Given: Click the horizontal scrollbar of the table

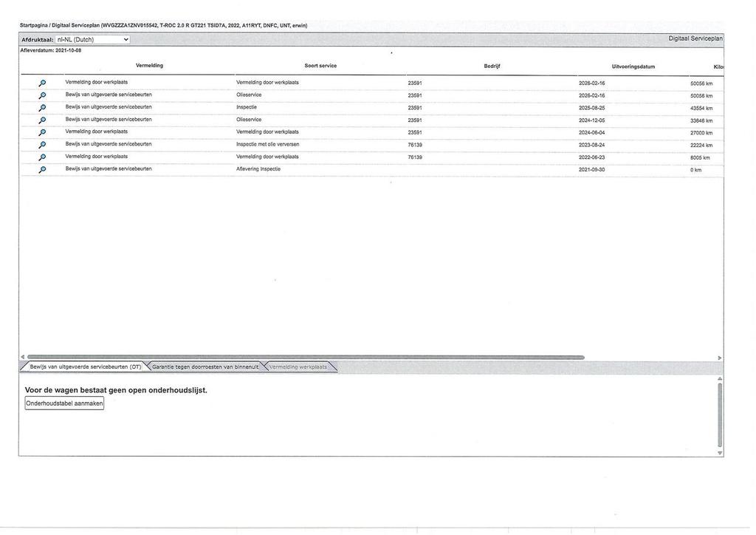Looking at the screenshot, I should [x=306, y=358].
